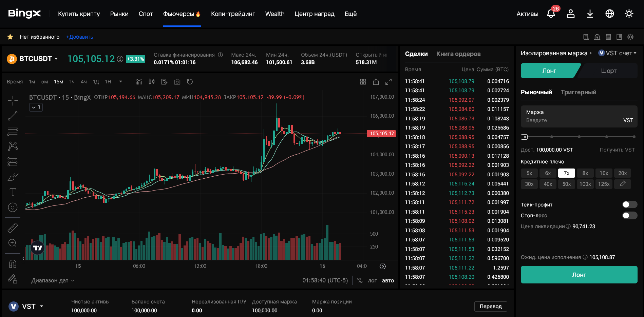Select the ruler measure tool
The width and height of the screenshot is (644, 317).
tap(13, 228)
